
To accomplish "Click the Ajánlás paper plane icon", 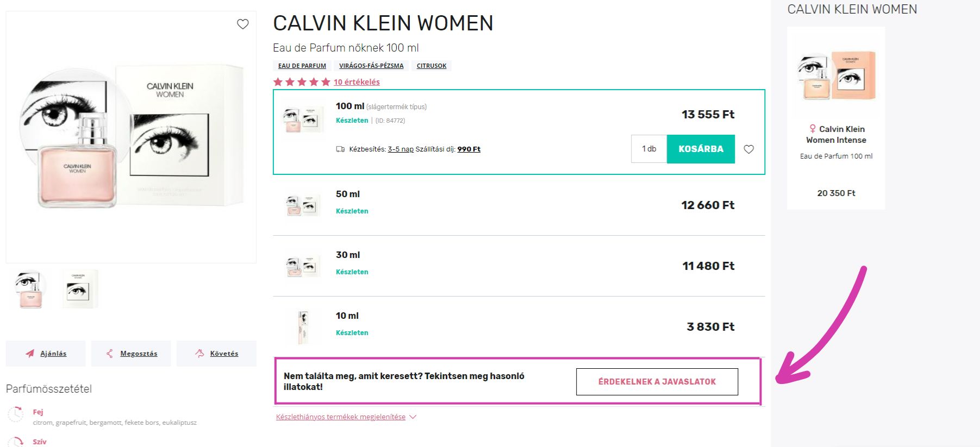I will 30,354.
